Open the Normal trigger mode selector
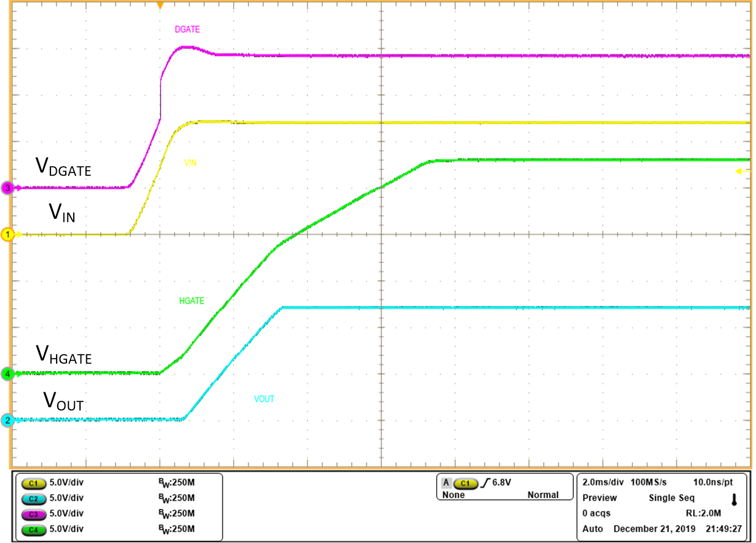 [x=543, y=494]
